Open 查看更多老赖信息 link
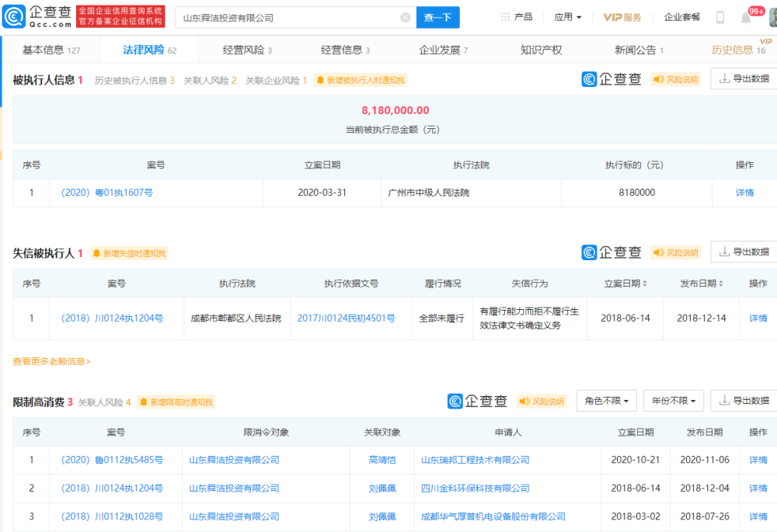The width and height of the screenshot is (777, 532). coord(51,362)
